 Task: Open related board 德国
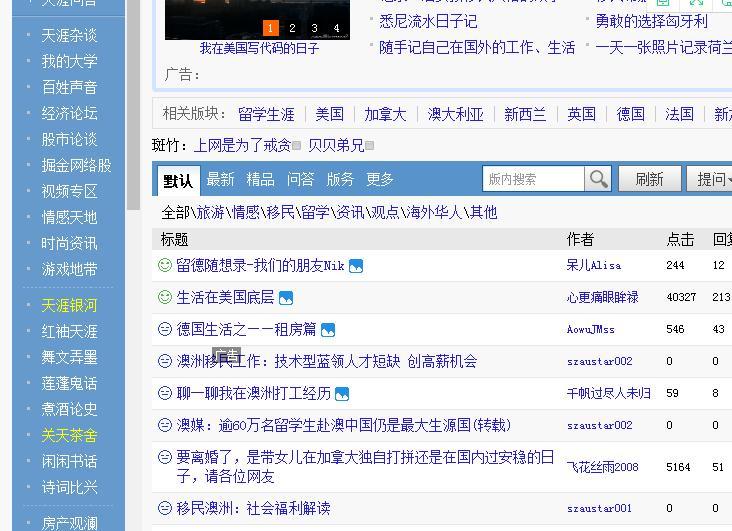pyautogui.click(x=631, y=114)
